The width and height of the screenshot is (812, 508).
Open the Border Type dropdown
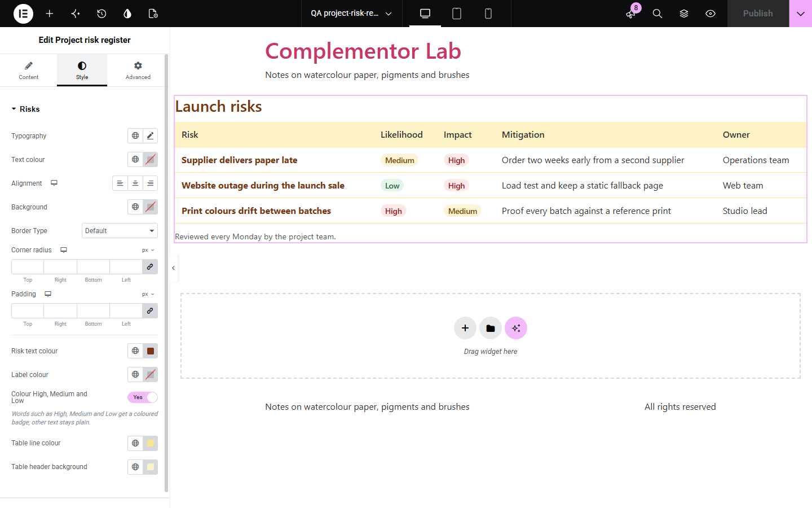(x=120, y=231)
